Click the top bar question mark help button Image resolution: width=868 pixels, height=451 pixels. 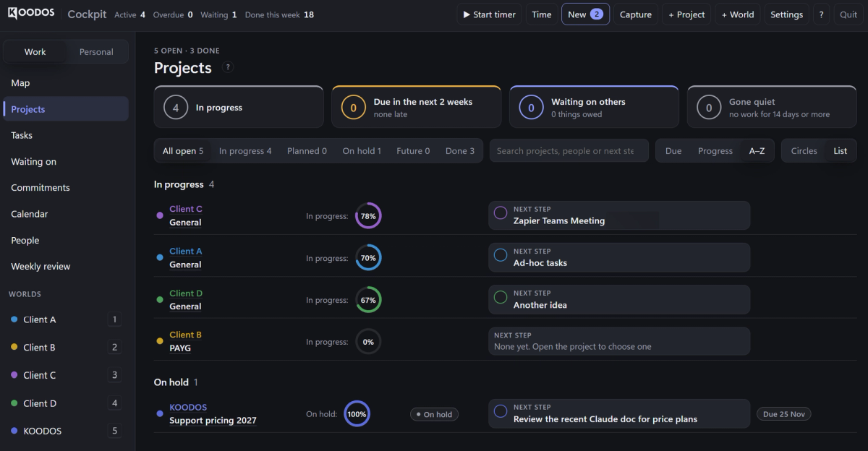[821, 14]
